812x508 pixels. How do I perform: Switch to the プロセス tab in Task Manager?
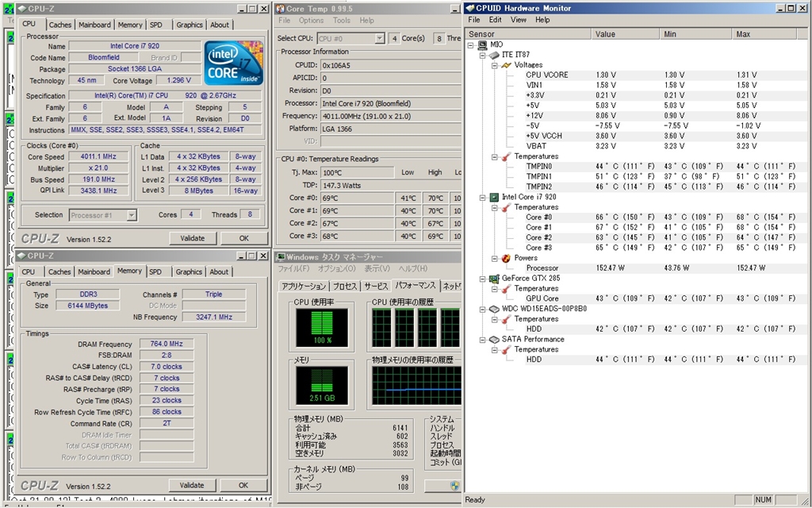(x=345, y=286)
